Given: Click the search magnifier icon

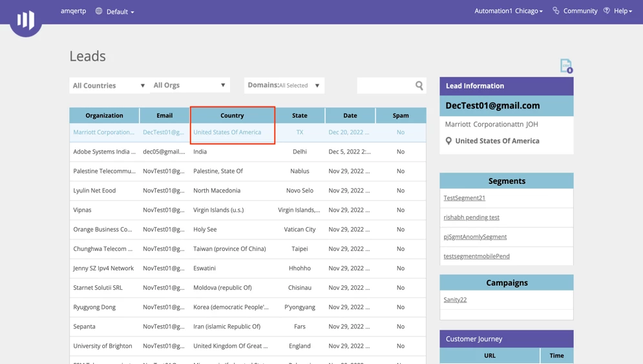Looking at the screenshot, I should [x=419, y=85].
